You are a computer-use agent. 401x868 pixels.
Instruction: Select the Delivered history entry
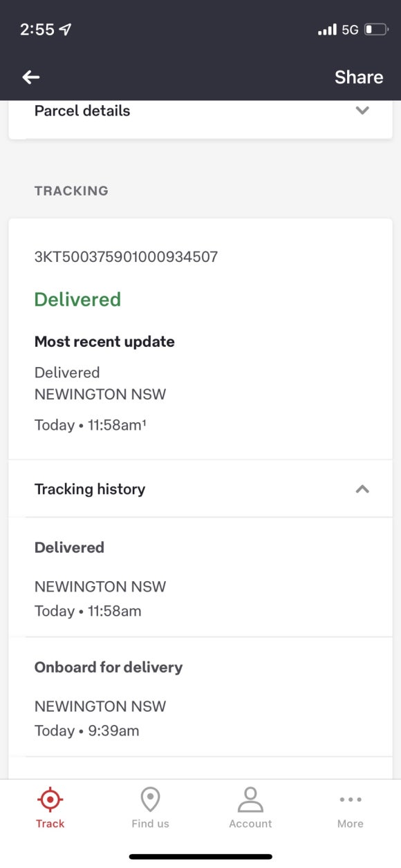pos(200,578)
